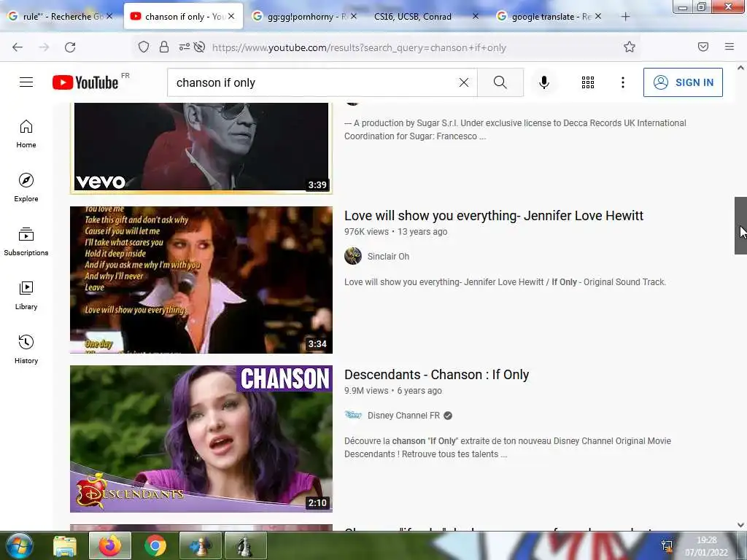Screen dimensions: 747x560
Task: Bookmark this page with the star icon
Action: pos(630,47)
